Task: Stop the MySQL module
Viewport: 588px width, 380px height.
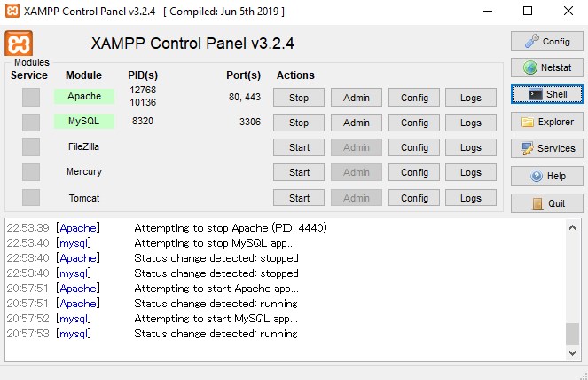Action: point(299,123)
